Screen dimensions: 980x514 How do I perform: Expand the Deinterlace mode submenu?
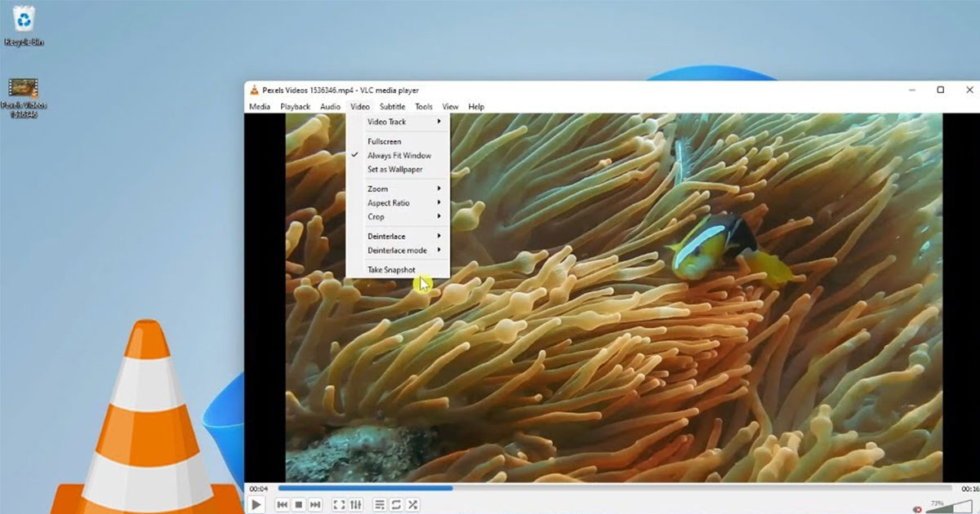pos(399,250)
